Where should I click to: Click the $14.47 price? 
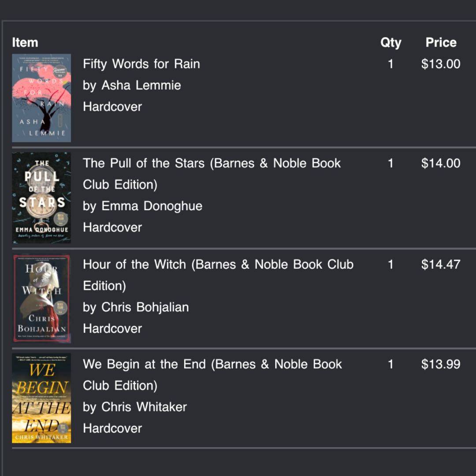pyautogui.click(x=441, y=264)
